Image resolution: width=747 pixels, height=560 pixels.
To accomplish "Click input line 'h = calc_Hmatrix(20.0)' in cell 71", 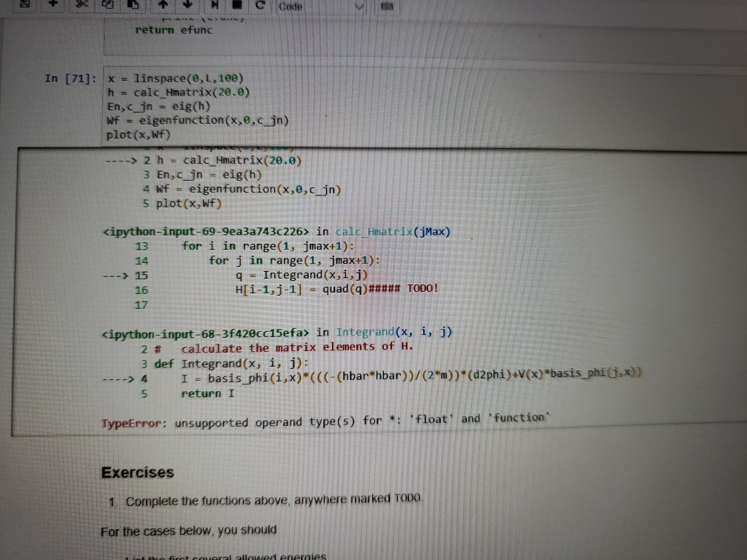I will (x=178, y=92).
